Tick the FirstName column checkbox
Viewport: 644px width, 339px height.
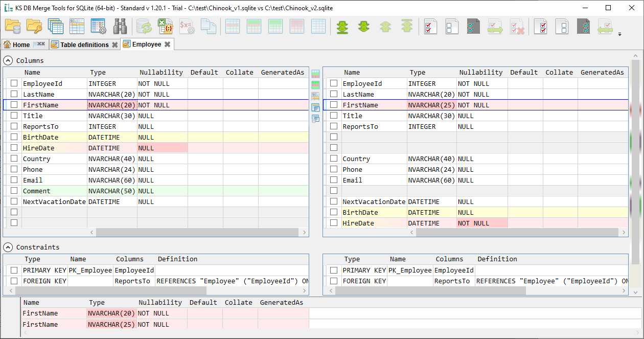click(x=14, y=104)
